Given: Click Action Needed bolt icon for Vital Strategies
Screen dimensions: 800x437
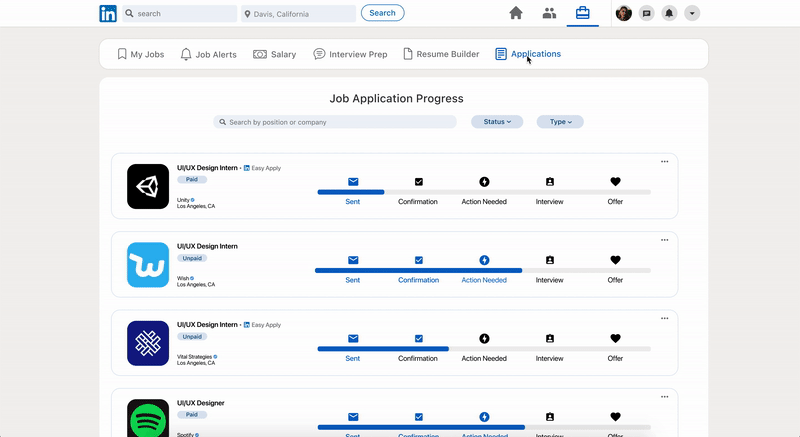Looking at the screenshot, I should click(484, 339).
